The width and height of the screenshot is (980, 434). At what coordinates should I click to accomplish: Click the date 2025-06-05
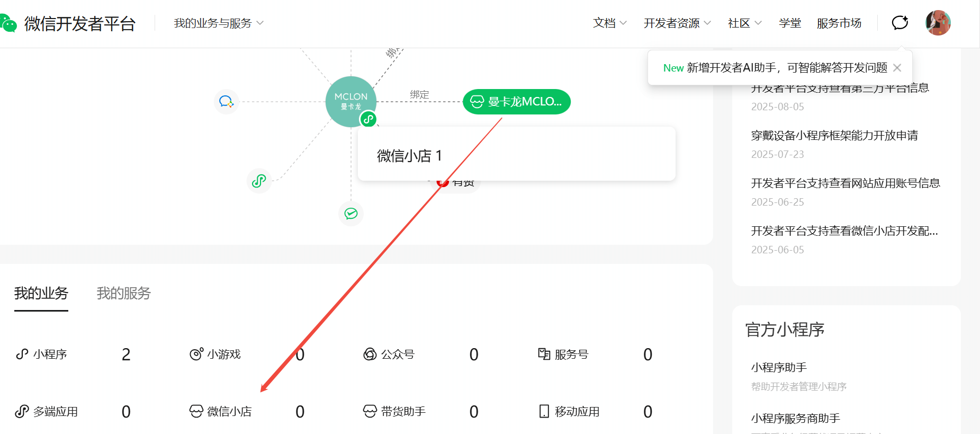777,250
